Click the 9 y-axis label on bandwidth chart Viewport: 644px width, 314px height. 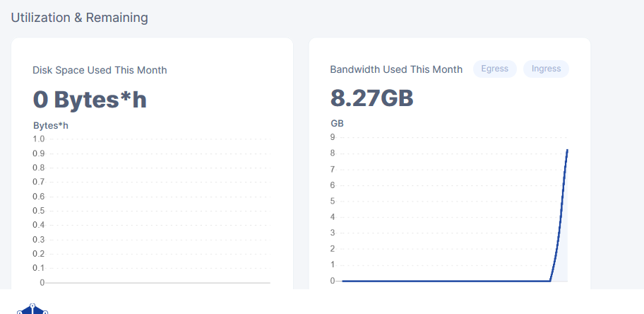pos(333,137)
